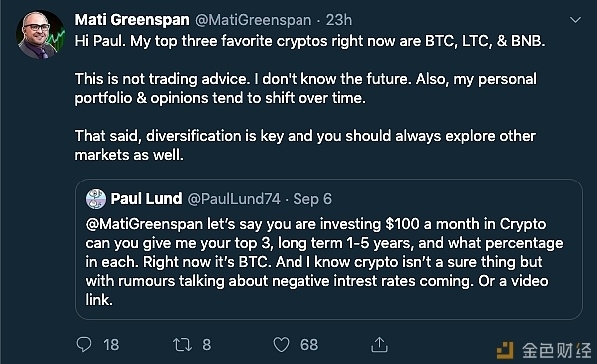
Task: Click the main tweet text mentioning BTC, LTC, BNB
Action: point(309,41)
